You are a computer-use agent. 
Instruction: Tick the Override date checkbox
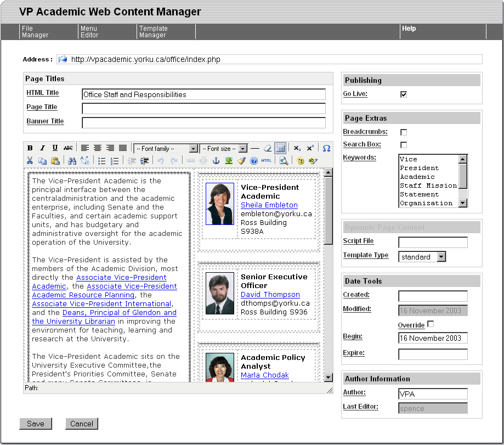pyautogui.click(x=431, y=324)
